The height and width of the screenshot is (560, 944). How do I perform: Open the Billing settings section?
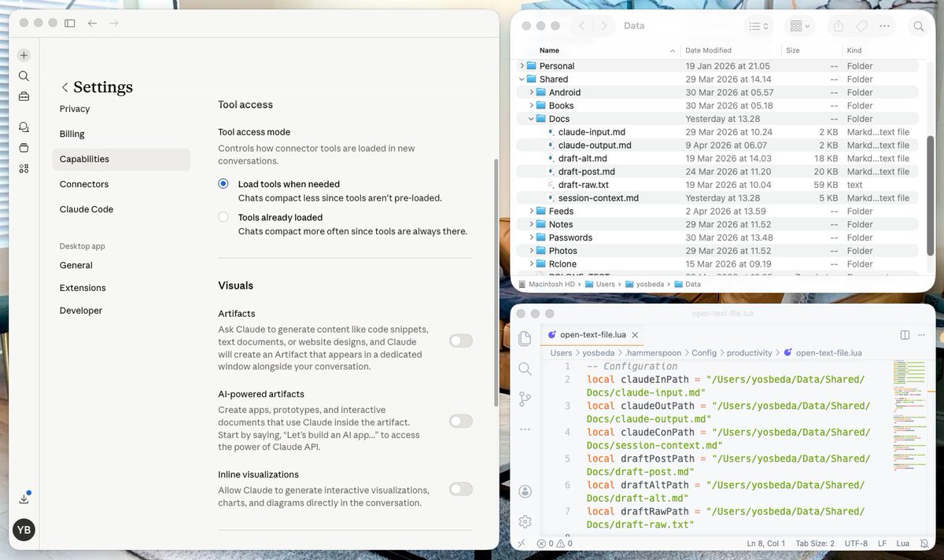pyautogui.click(x=72, y=134)
